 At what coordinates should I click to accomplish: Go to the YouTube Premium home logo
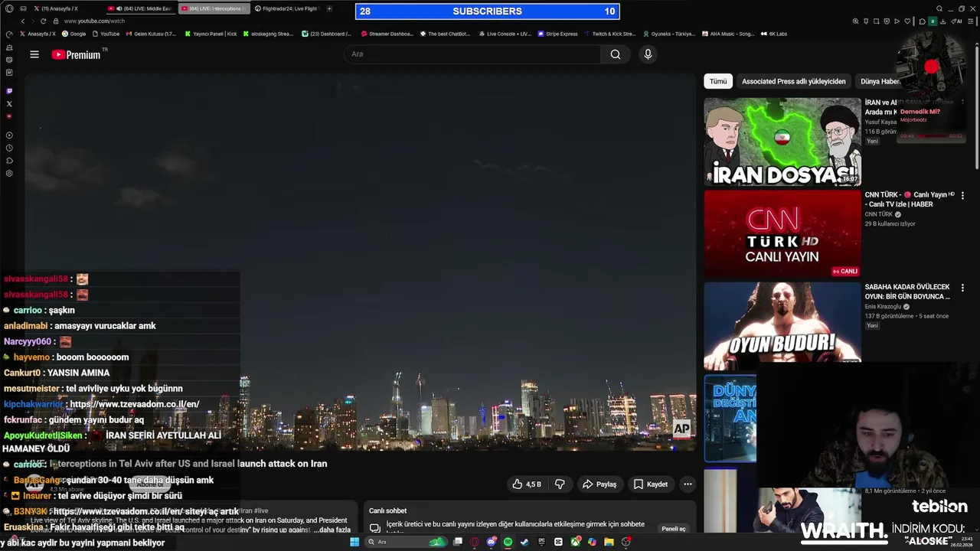77,54
